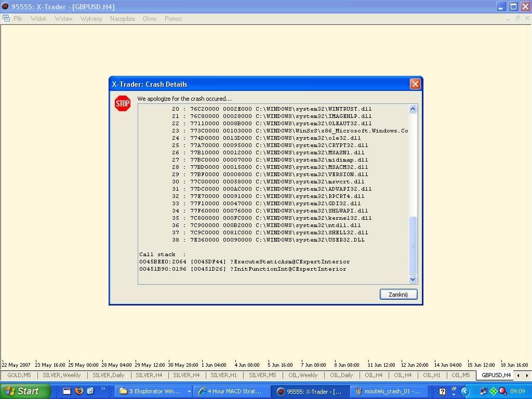
Task: Open the Wstaw menu
Action: [63, 19]
